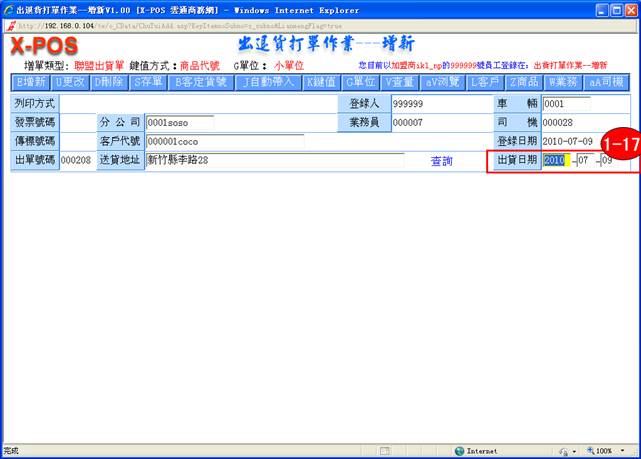Save the order with S存單
The image size is (641, 459).
(x=148, y=82)
